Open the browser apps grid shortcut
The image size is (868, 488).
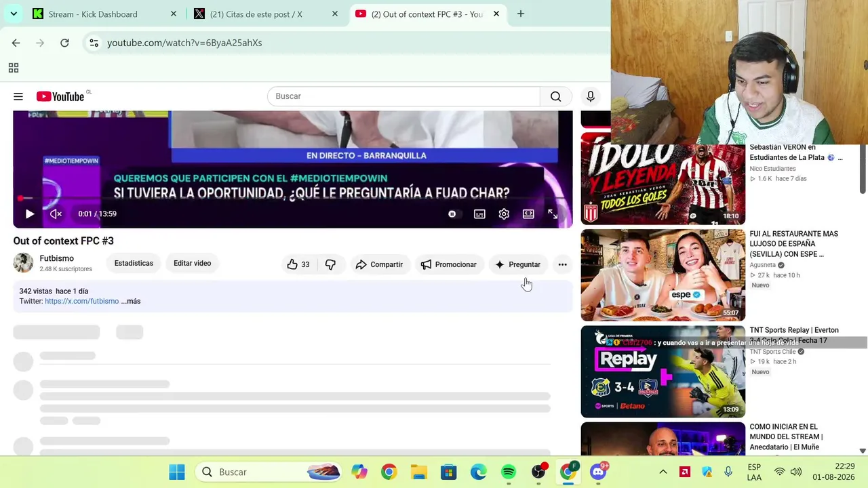pyautogui.click(x=14, y=68)
